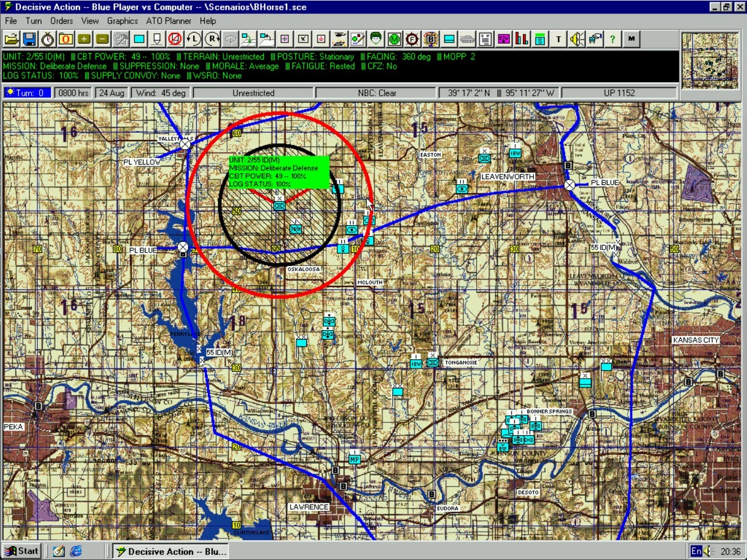Click the stopwatch end-turn icon
Image resolution: width=747 pixels, height=560 pixels.
[x=48, y=39]
